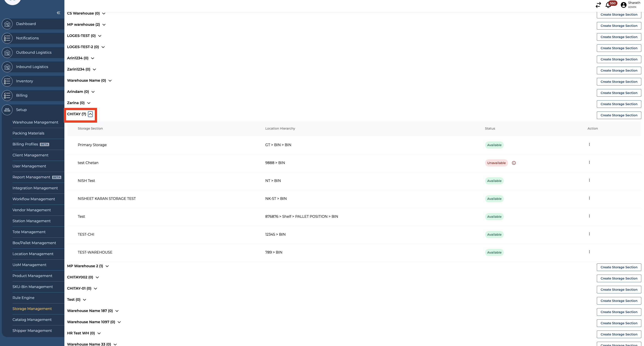This screenshot has width=644, height=346.
Task: Open Sharath admin profile avatar
Action: [623, 5]
